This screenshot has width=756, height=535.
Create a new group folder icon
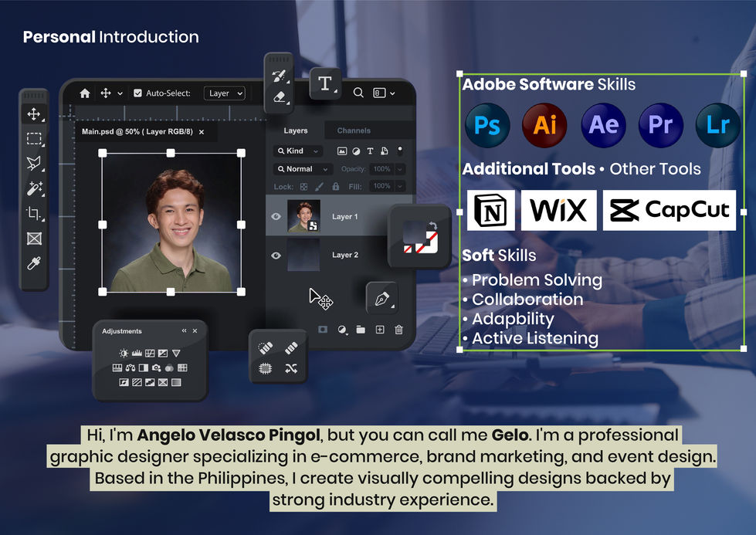(x=361, y=330)
